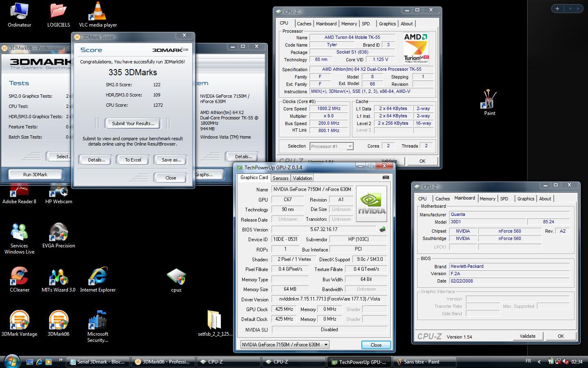This screenshot has width=588, height=368.
Task: Click the media player quick launch icon
Action: coord(49,362)
